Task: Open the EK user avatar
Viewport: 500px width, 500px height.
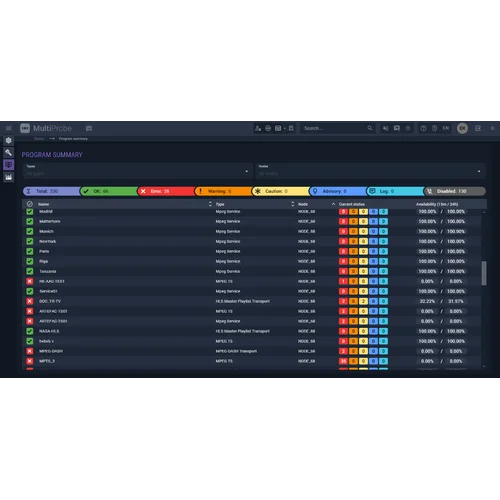Action: pyautogui.click(x=462, y=128)
